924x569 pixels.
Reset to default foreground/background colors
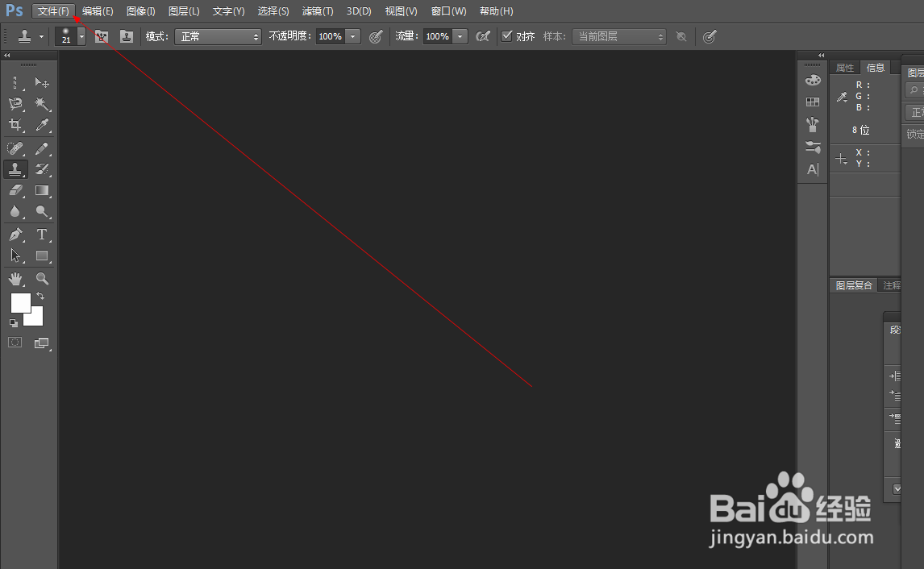tap(14, 323)
